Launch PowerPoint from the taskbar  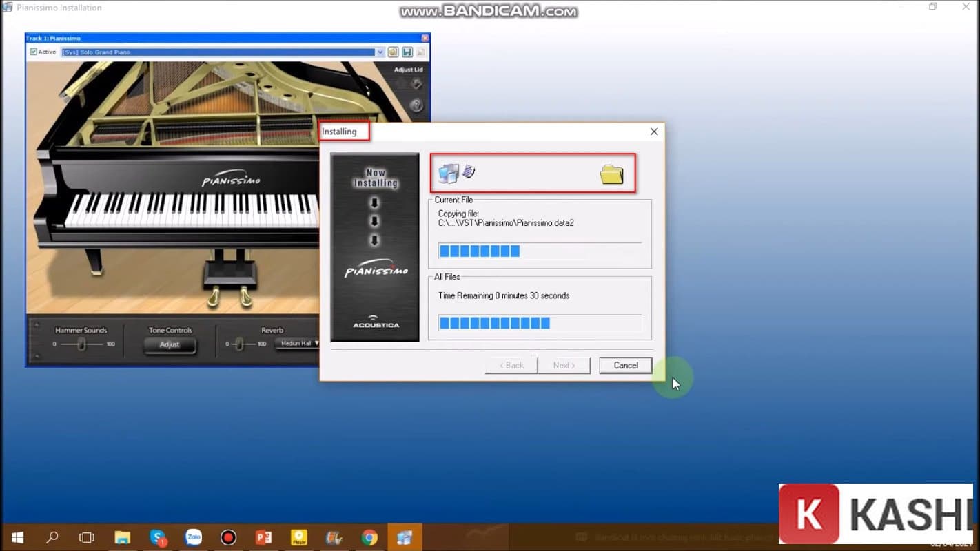click(x=263, y=537)
